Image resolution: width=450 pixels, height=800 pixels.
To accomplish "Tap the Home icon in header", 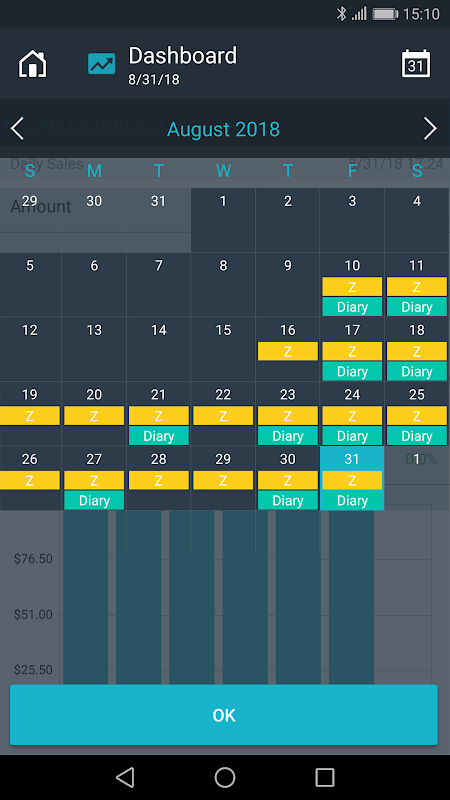I will click(x=33, y=64).
